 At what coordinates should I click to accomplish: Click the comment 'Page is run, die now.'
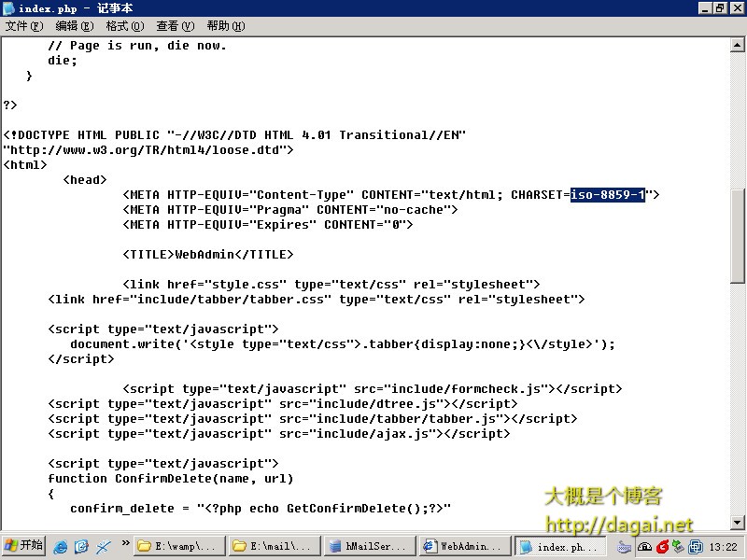[148, 45]
